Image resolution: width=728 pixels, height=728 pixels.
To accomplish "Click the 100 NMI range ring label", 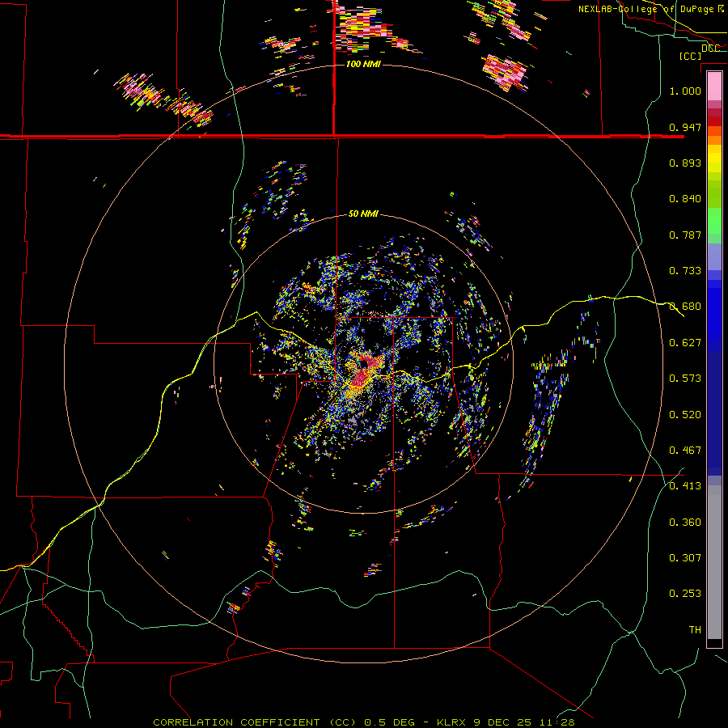I will [363, 64].
